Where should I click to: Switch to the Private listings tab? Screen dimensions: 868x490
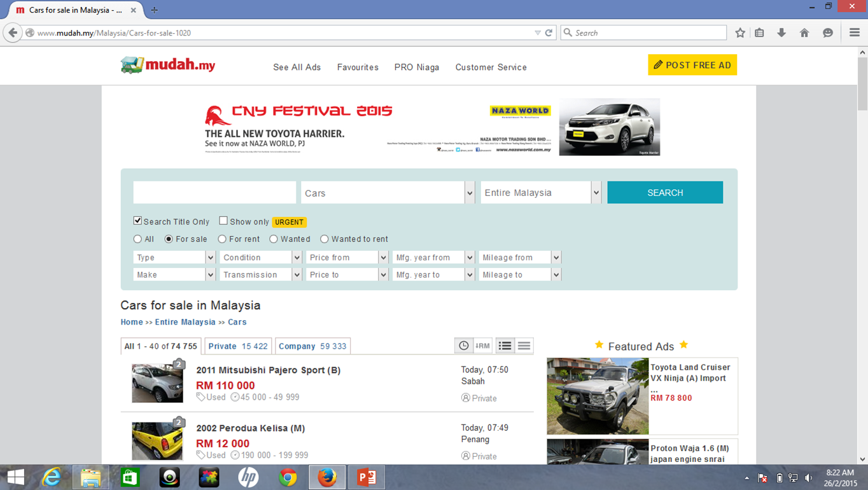click(238, 346)
